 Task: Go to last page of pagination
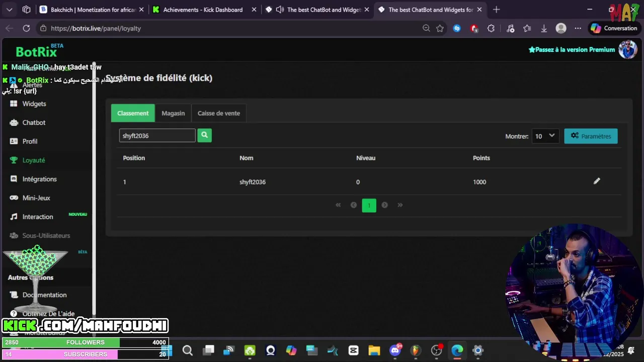(400, 205)
